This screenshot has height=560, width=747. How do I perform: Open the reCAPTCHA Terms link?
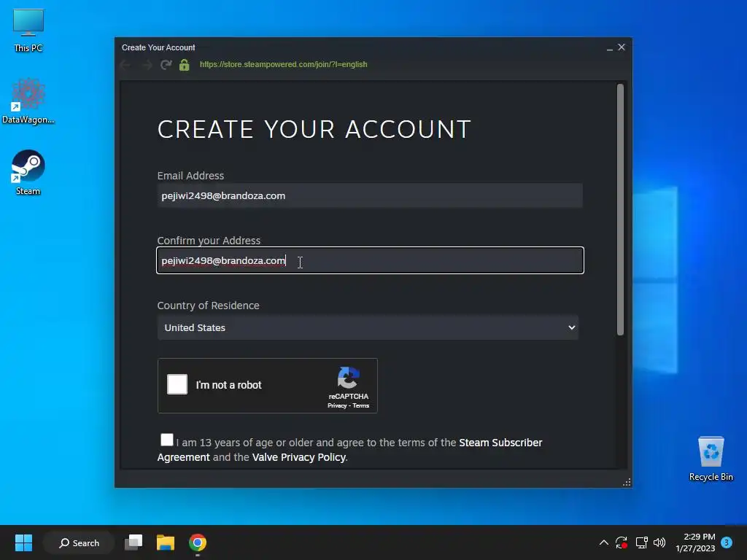[360, 405]
